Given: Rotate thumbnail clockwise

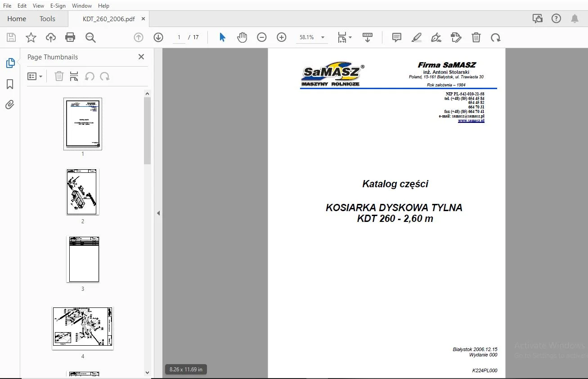Looking at the screenshot, I should tap(105, 77).
